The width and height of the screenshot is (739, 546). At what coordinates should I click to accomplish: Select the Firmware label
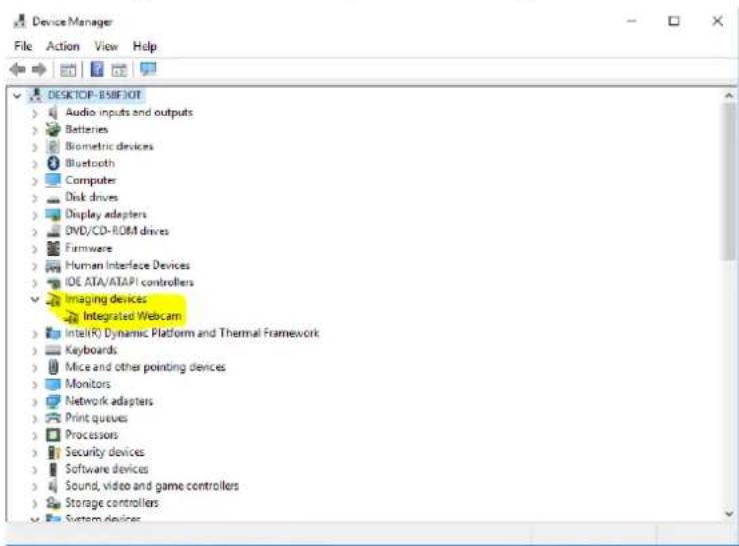pos(89,248)
